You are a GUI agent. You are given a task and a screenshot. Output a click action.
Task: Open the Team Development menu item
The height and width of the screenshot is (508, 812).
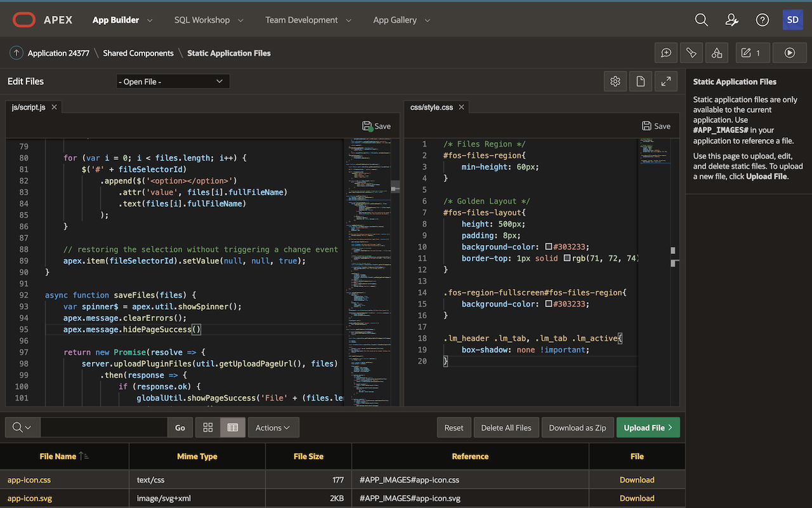click(x=301, y=20)
